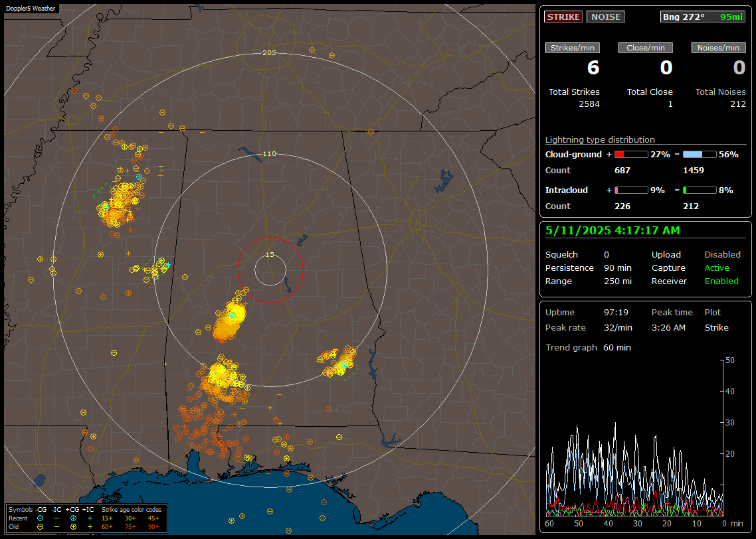Click the 205 range ring label on map
Image resolution: width=756 pixels, height=539 pixels.
coord(269,53)
